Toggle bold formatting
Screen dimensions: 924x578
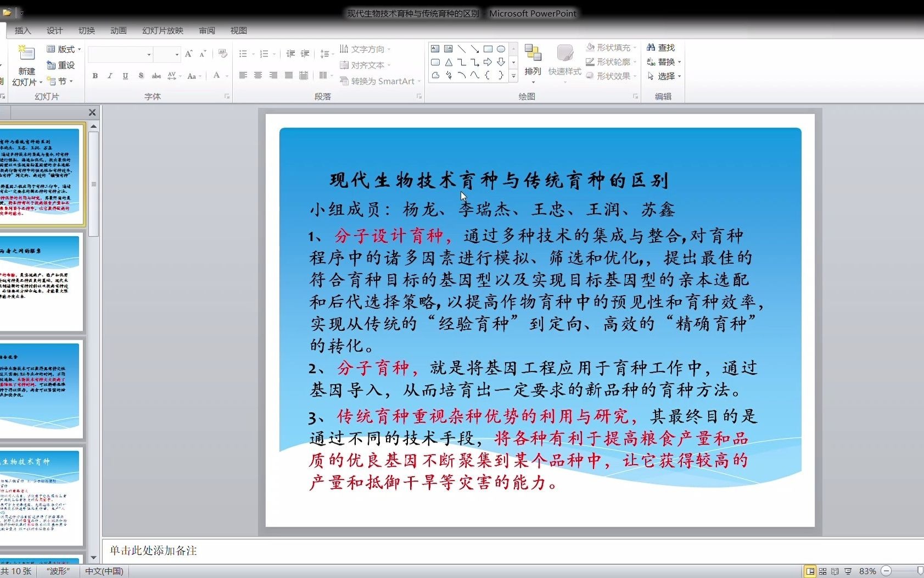[94, 76]
